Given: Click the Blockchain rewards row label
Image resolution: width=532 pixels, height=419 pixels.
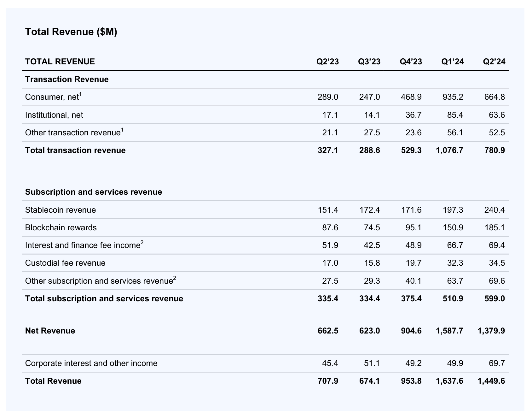Looking at the screenshot, I should point(61,227).
